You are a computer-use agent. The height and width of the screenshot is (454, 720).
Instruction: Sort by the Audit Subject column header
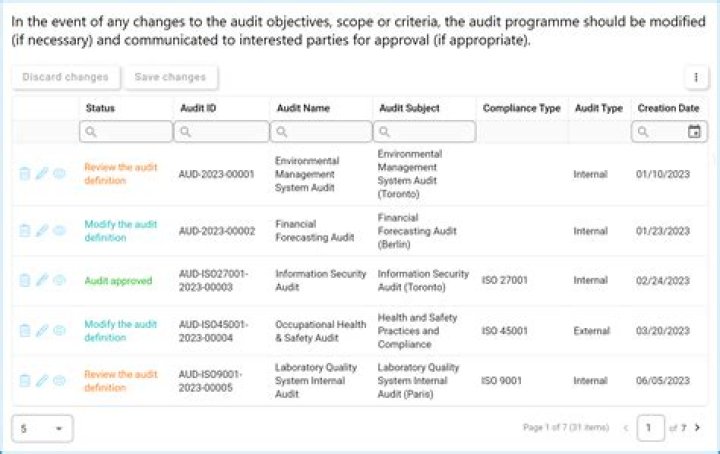tap(409, 108)
